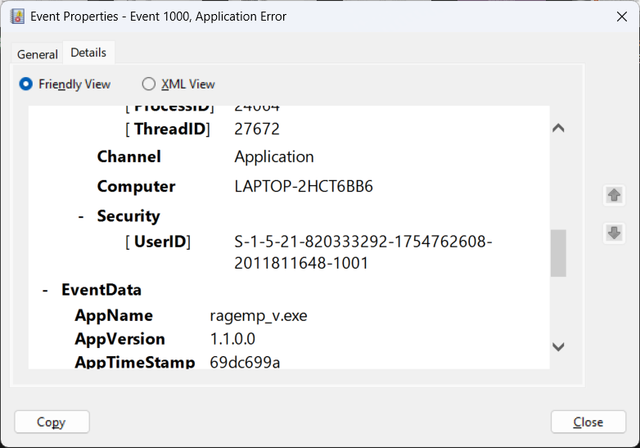Image resolution: width=640 pixels, height=448 pixels.
Task: Select the timestamp value 69dc699a
Action: tap(245, 362)
